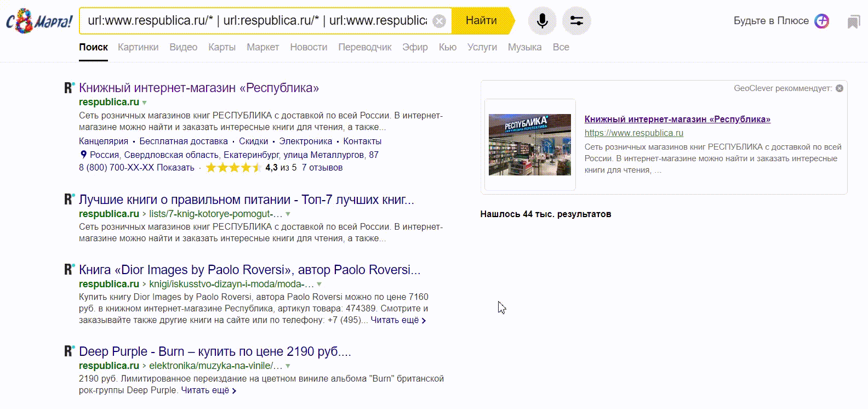Click Читать ещё in Deep Purple snippet

209,390
